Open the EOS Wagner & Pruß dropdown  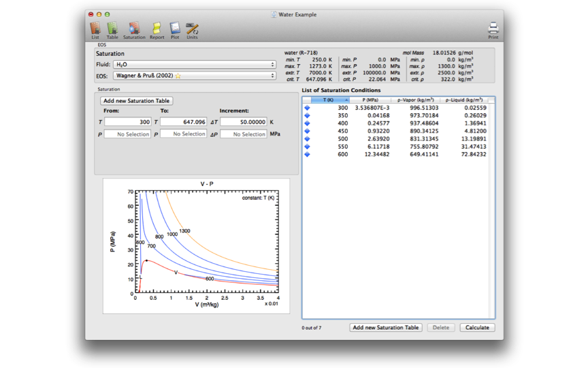pos(195,76)
